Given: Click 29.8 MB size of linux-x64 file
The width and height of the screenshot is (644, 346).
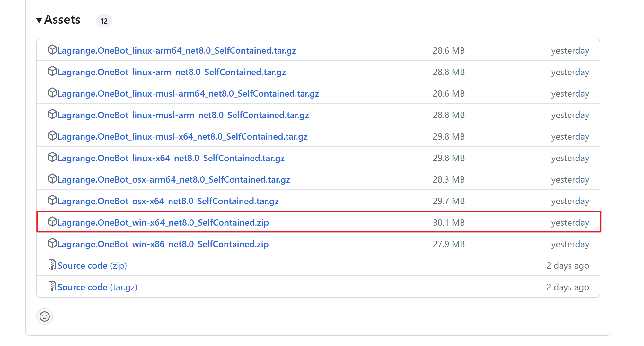Looking at the screenshot, I should click(x=449, y=158).
